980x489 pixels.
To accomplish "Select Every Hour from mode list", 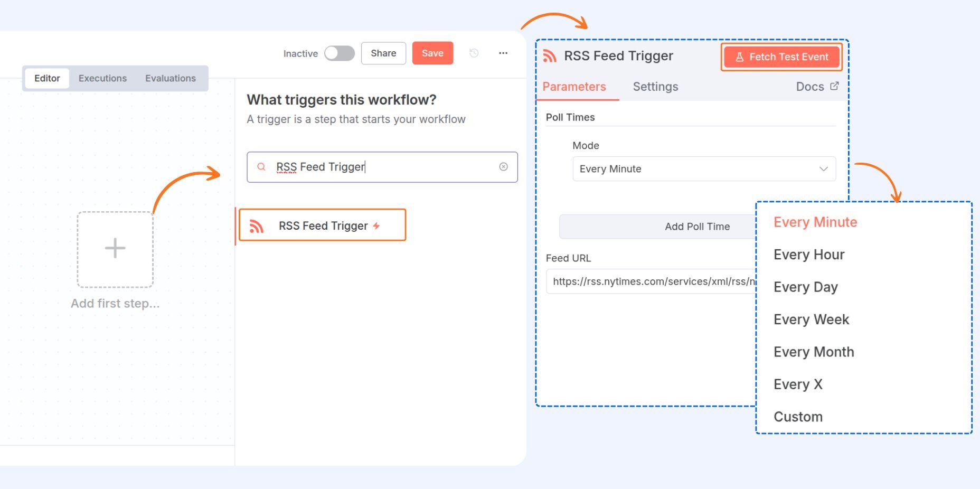I will pos(808,255).
